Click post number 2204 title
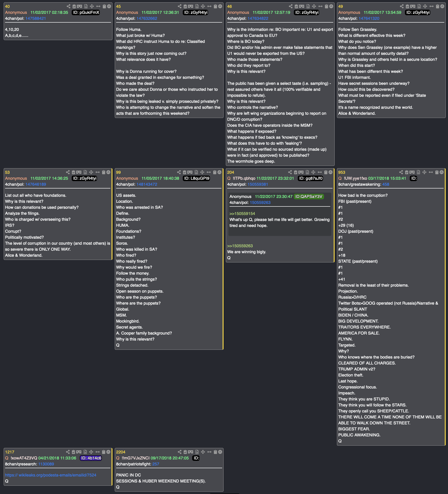The height and width of the screenshot is (494, 448). click(x=121, y=452)
